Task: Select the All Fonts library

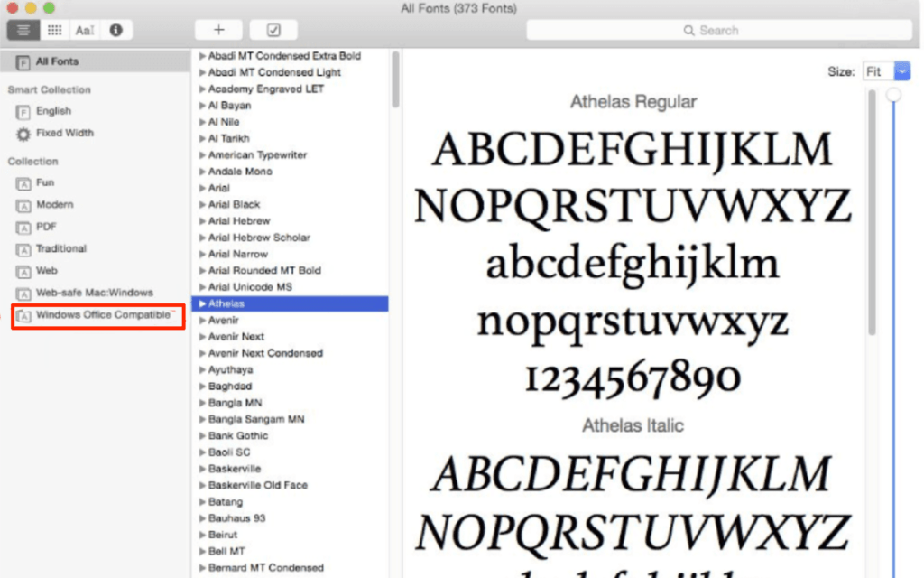Action: click(x=95, y=61)
